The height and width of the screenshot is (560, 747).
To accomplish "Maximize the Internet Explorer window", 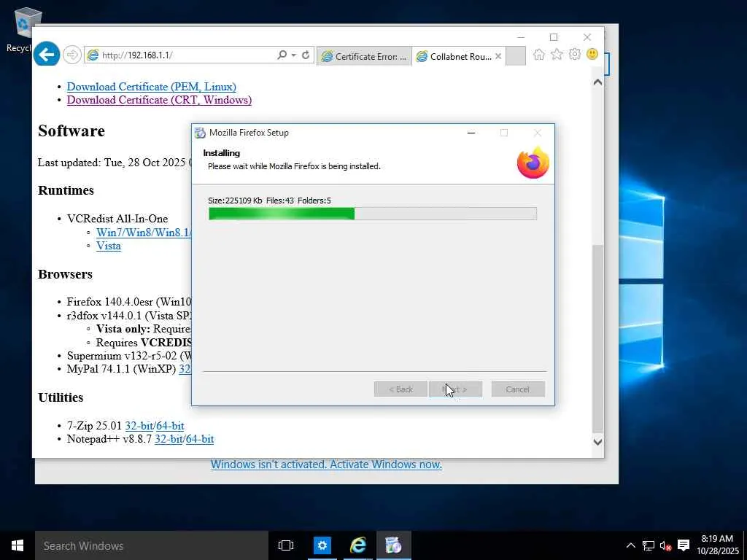I will tap(554, 37).
